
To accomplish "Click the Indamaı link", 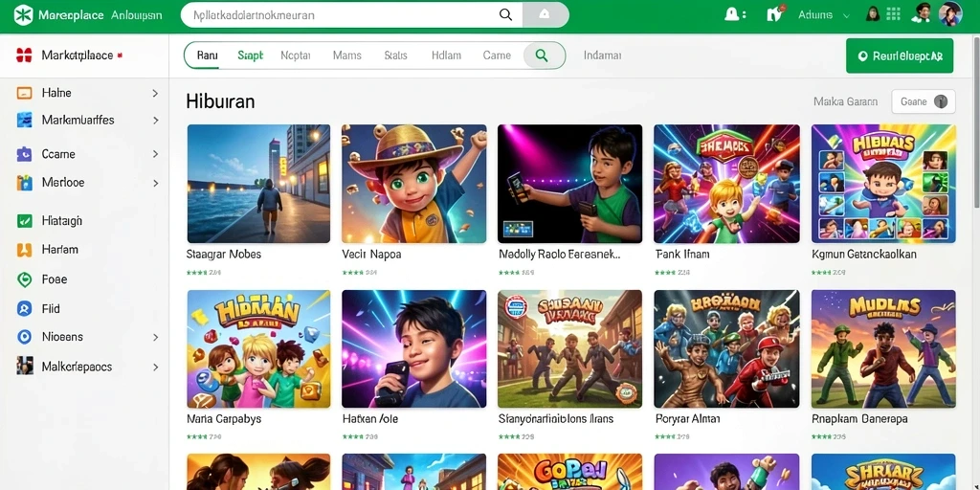I will [x=602, y=56].
